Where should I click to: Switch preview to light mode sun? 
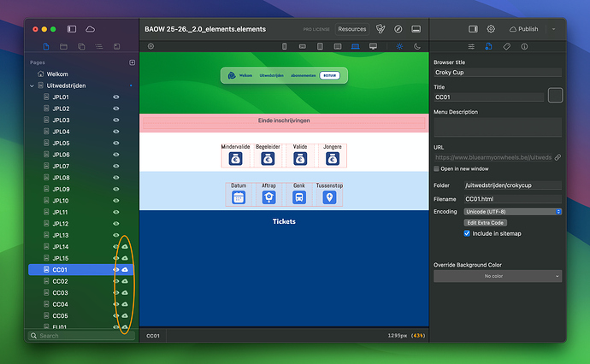pyautogui.click(x=399, y=46)
